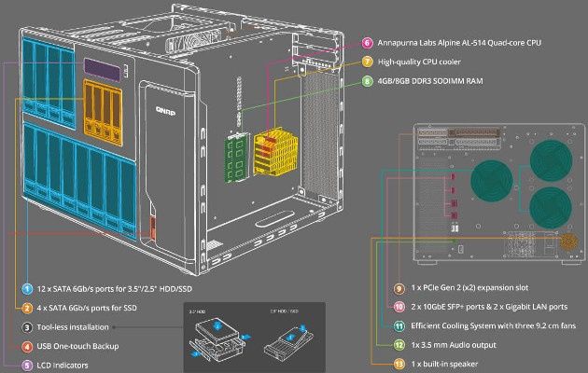This screenshot has width=588, height=373.
Task: Click the orange number 2 badge
Action: point(27,309)
